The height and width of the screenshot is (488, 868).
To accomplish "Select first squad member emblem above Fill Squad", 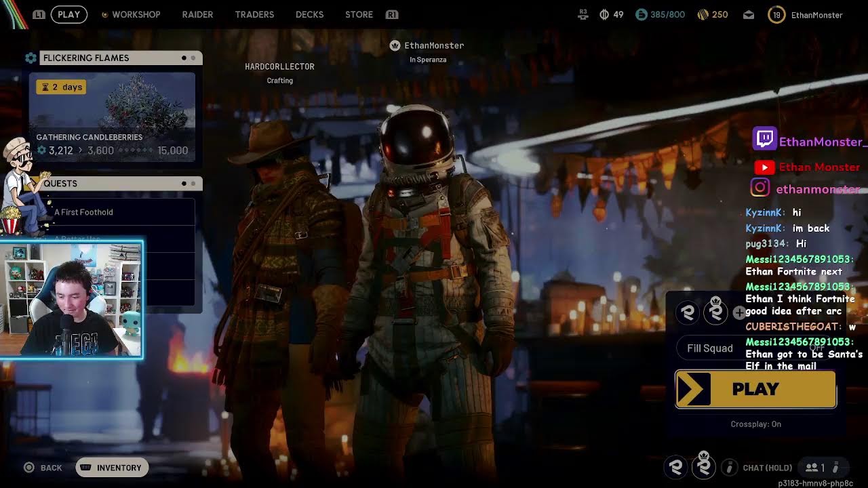I will [x=688, y=312].
